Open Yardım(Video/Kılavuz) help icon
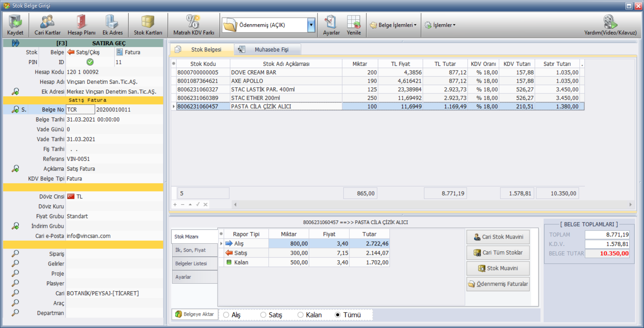This screenshot has height=328, width=644. 610,22
